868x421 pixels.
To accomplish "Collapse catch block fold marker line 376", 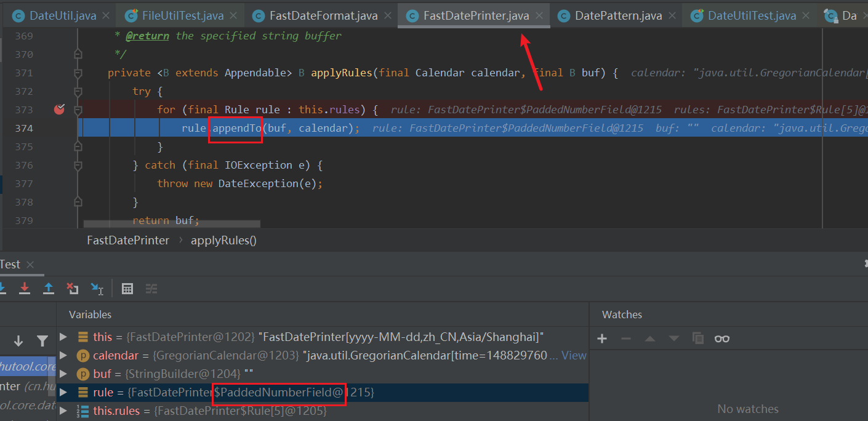I will click(x=78, y=165).
